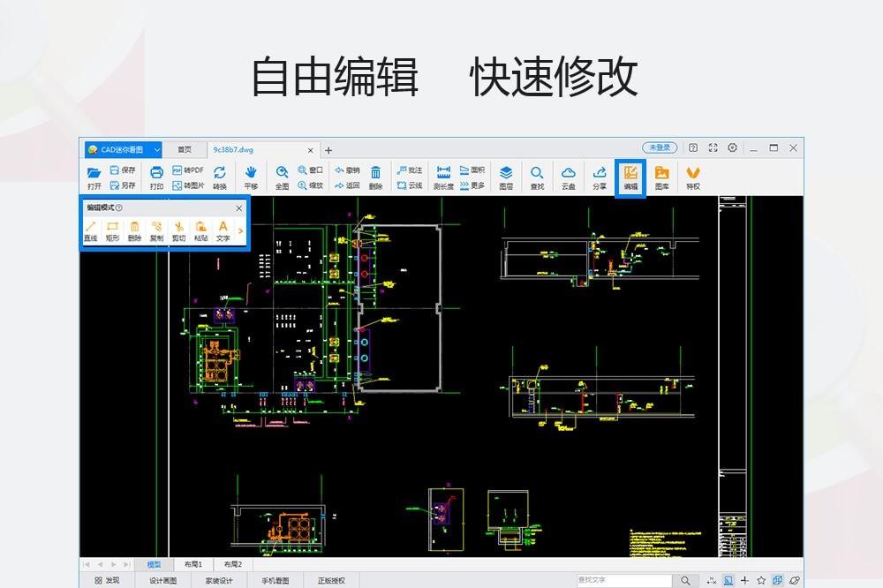This screenshot has width=883, height=588.
Task: Switch to 布局1 layout tab
Action: click(193, 564)
